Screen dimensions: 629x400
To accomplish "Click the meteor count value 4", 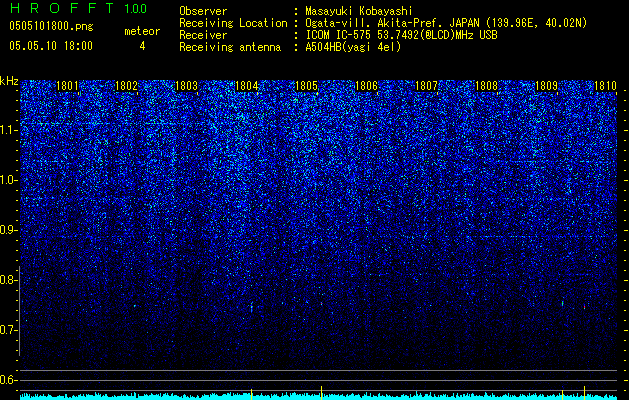I will [142, 46].
